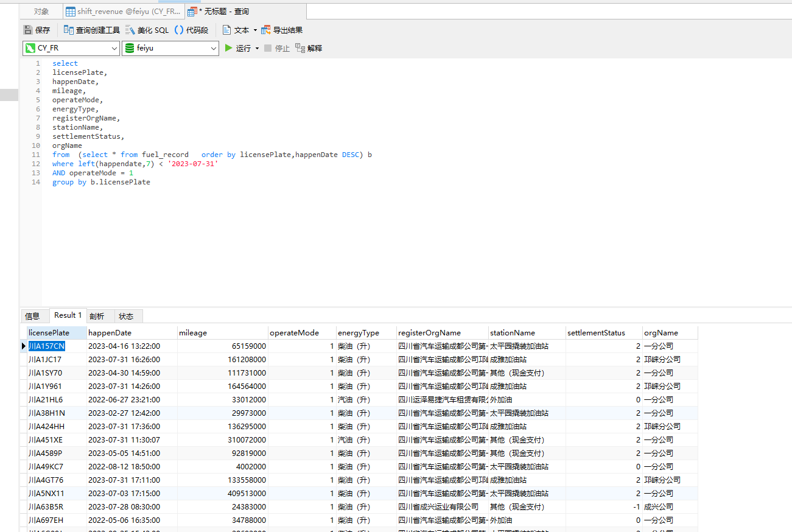Click the operateMode column header

point(302,333)
